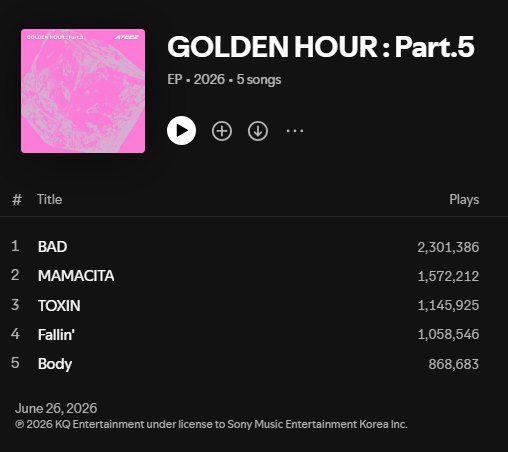Click the EP title heading
Image resolution: width=508 pixels, height=452 pixels.
tap(321, 47)
